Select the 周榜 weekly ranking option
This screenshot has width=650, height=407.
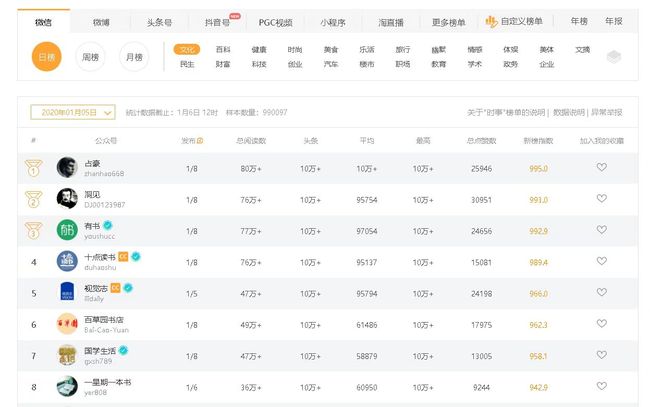coord(90,56)
